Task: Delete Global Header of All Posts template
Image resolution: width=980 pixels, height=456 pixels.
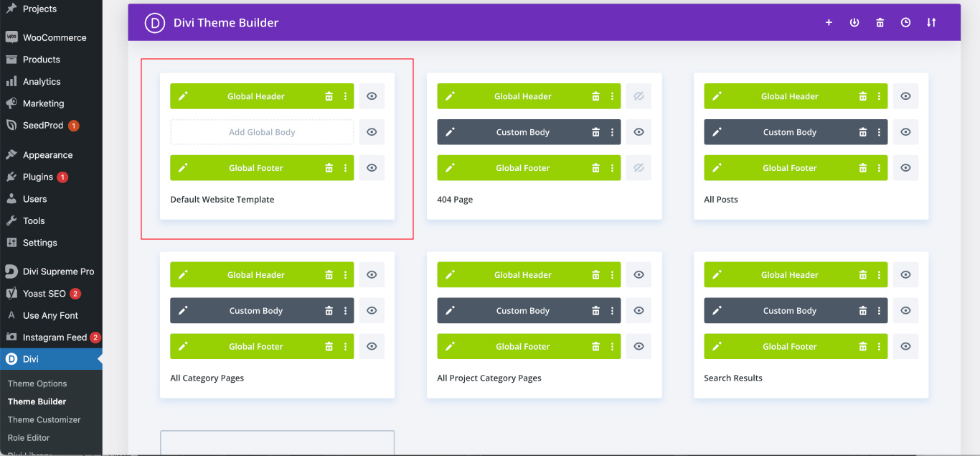Action: coord(862,96)
